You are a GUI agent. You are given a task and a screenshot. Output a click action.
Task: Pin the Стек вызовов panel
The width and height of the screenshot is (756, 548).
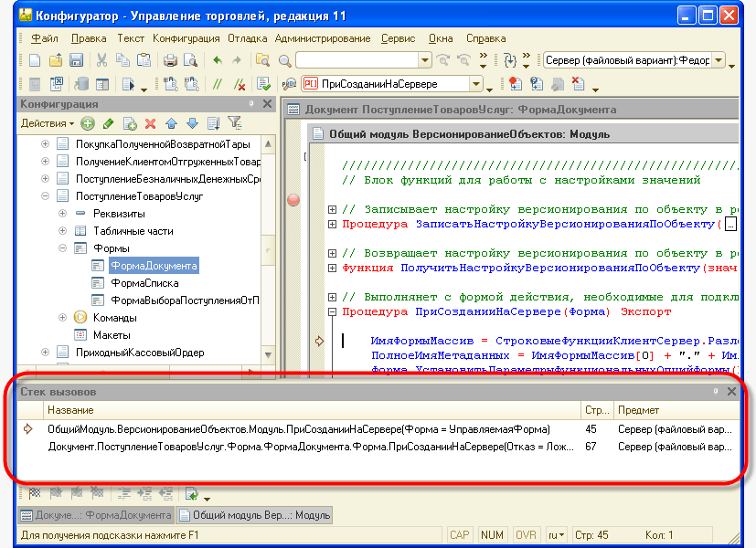coord(716,391)
